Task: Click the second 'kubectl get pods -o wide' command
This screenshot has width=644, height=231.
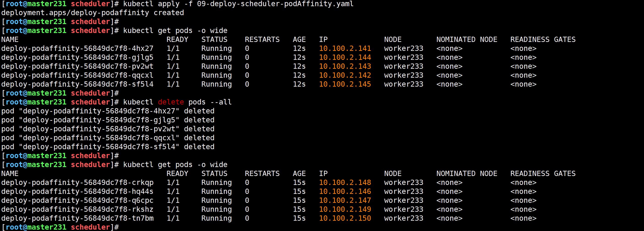Action: tap(175, 165)
